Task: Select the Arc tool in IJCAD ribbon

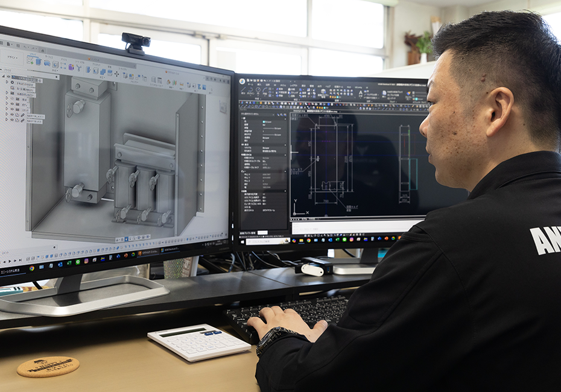Action: coord(265,90)
